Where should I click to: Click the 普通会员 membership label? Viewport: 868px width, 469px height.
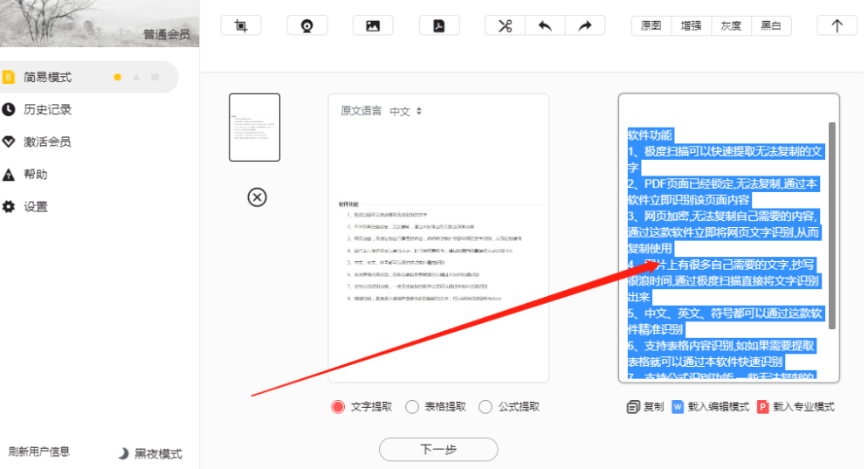point(166,34)
